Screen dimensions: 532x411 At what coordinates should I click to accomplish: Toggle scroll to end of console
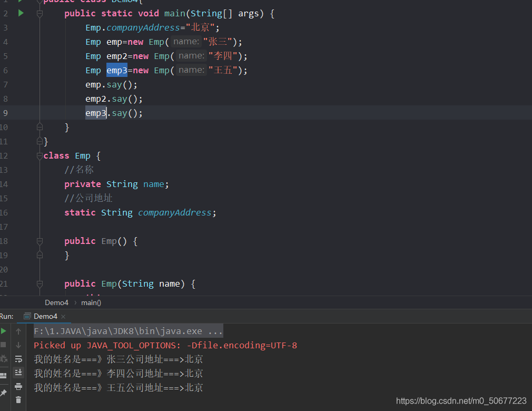tap(18, 373)
